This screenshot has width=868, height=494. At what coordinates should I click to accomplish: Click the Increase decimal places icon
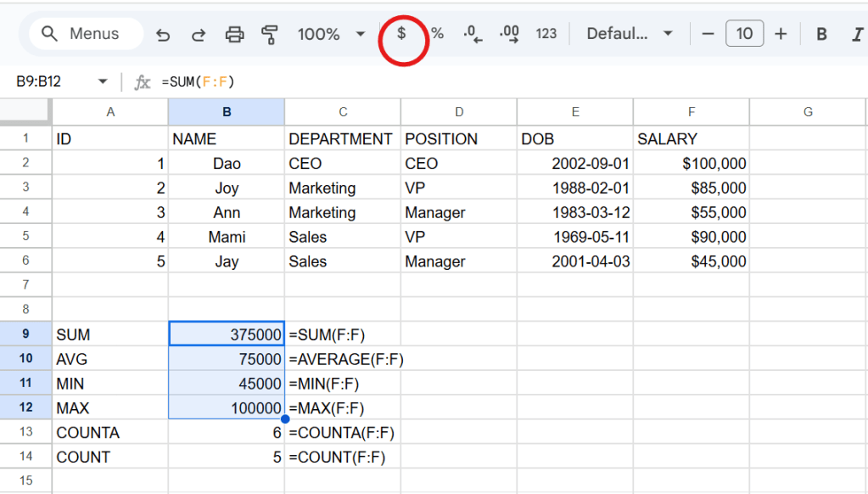point(509,34)
